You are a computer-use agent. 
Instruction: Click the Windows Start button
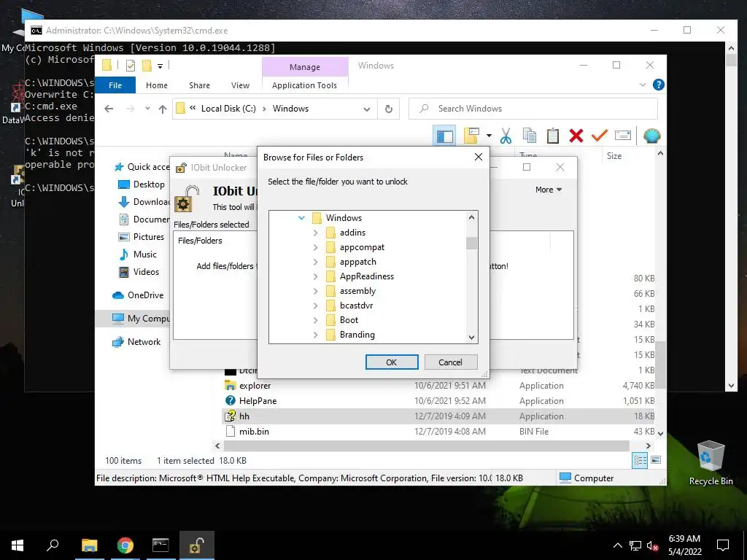click(x=18, y=545)
